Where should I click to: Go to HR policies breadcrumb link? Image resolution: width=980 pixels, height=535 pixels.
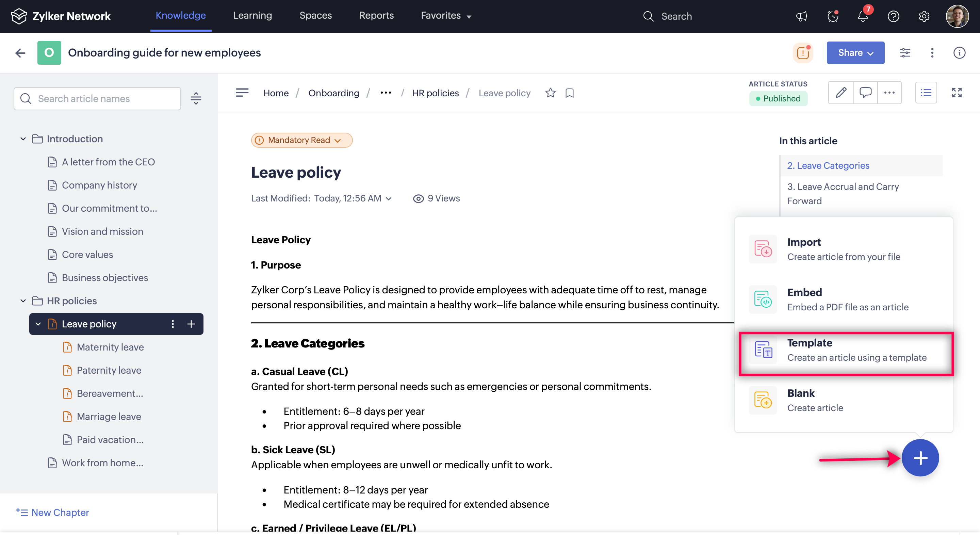[435, 93]
